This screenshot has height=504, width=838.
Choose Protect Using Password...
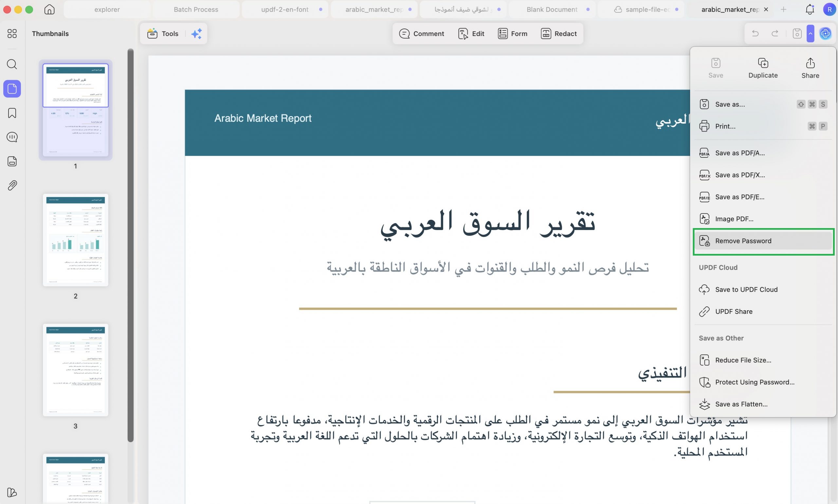(763, 382)
